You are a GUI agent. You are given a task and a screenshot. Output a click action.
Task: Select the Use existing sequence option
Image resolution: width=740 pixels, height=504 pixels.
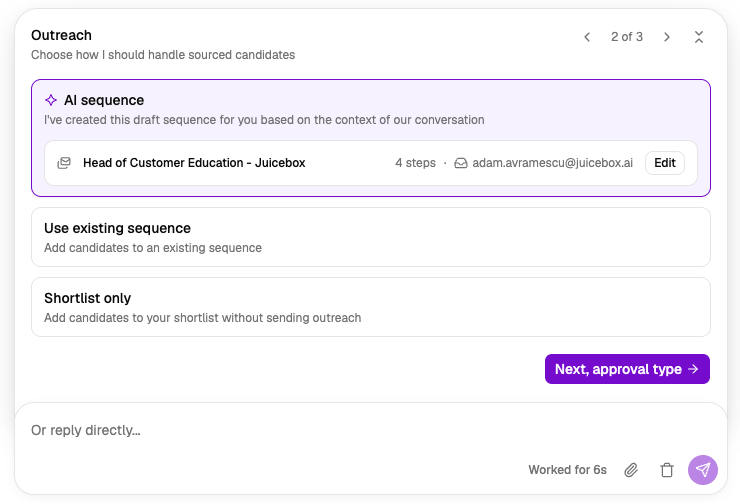(371, 237)
